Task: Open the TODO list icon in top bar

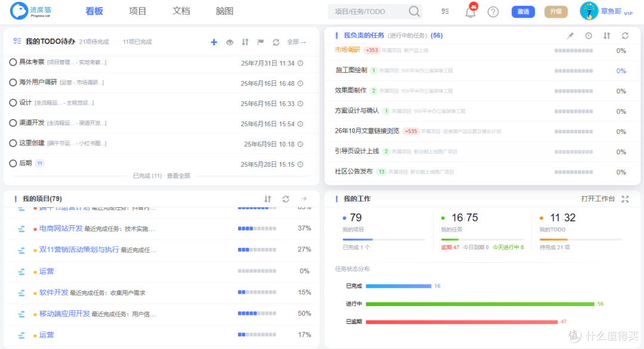Action: [445, 11]
